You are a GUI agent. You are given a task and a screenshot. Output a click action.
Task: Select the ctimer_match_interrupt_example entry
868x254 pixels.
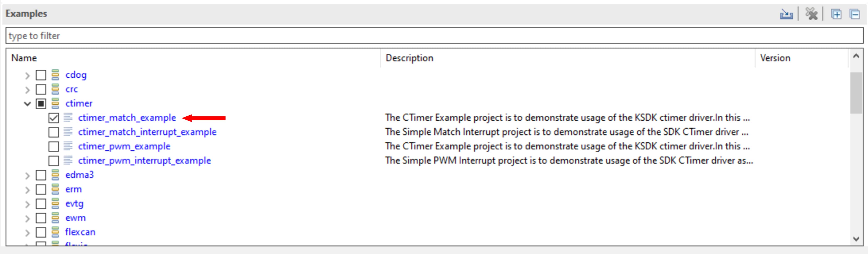(x=147, y=132)
